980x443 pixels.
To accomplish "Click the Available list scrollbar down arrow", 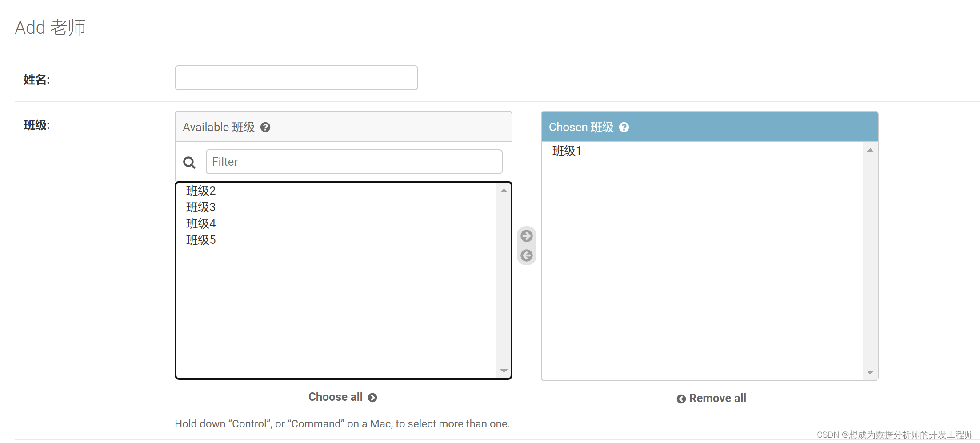I will point(504,371).
